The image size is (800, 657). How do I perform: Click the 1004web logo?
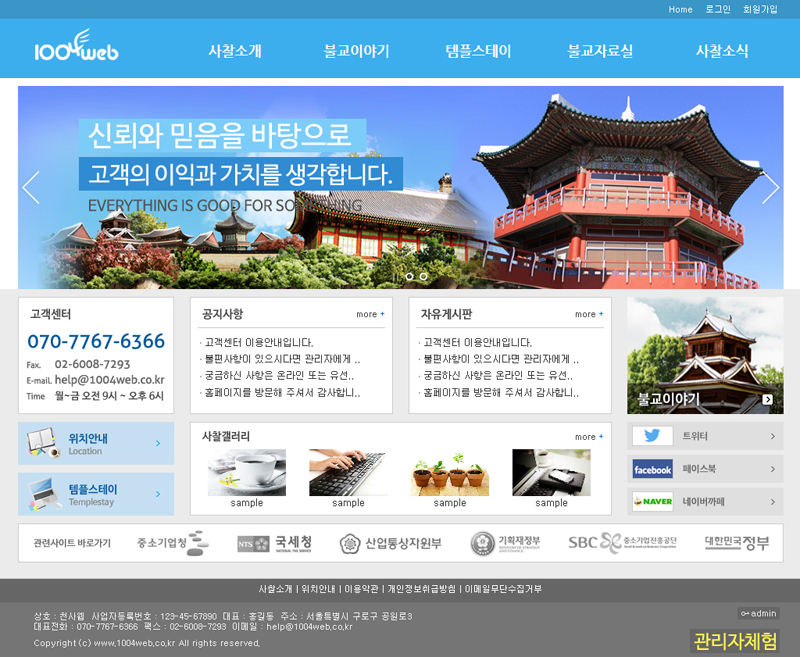(x=76, y=49)
